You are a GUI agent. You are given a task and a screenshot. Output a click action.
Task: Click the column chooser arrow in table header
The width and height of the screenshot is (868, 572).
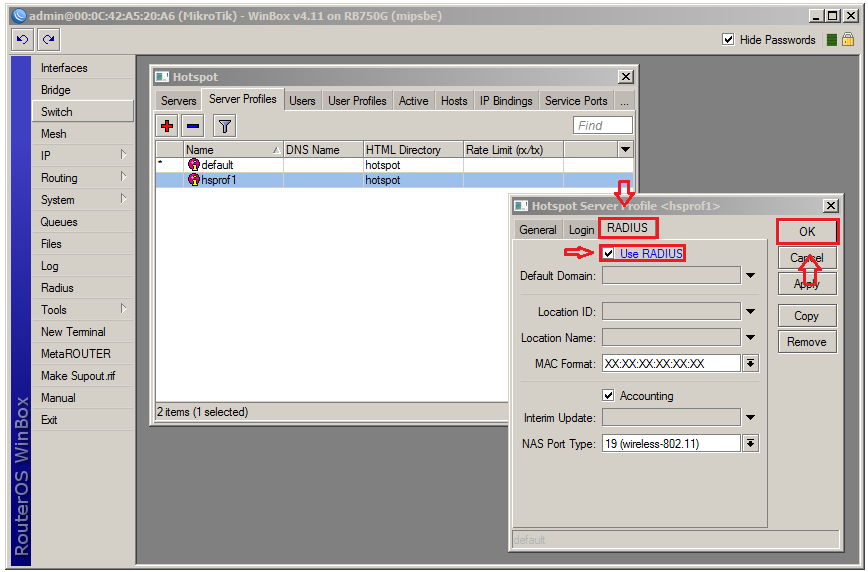625,149
